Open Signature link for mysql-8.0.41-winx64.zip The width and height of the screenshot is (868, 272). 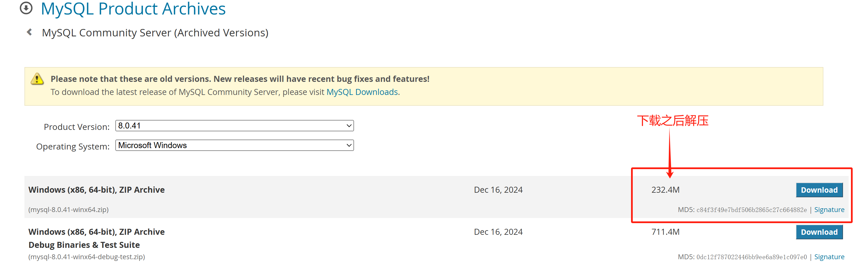click(829, 210)
